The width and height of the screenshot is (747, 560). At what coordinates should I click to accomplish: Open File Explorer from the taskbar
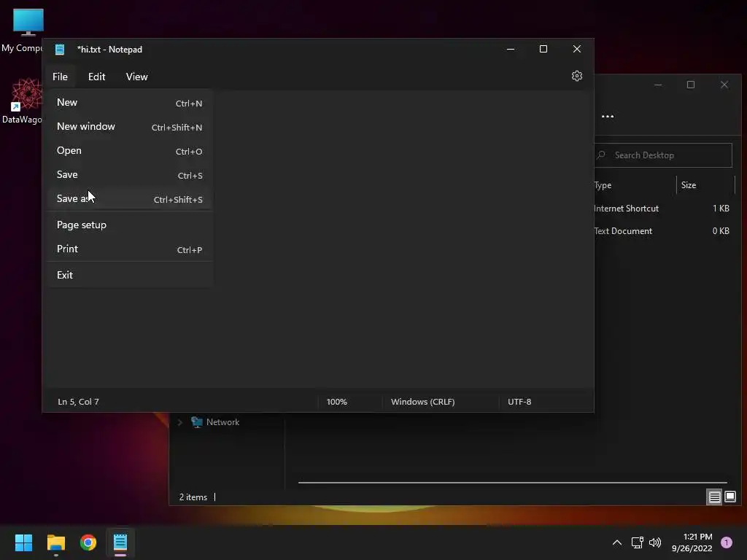(55, 542)
